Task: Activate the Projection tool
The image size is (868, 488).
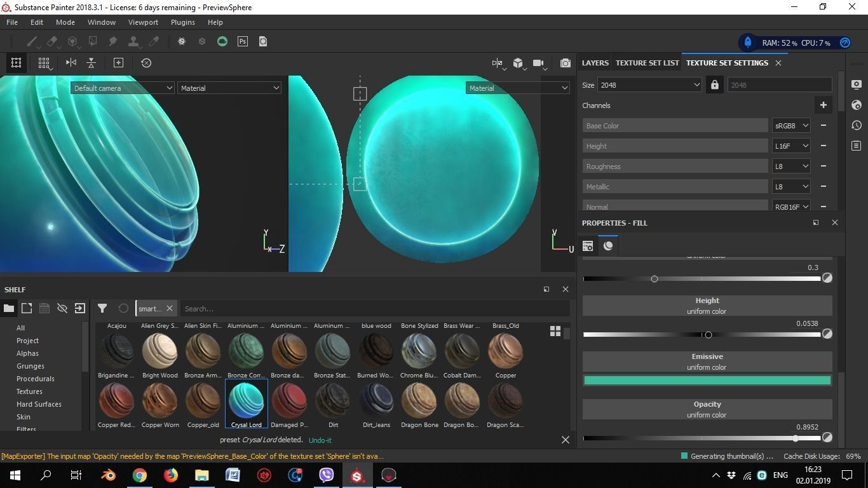Action: pos(72,41)
